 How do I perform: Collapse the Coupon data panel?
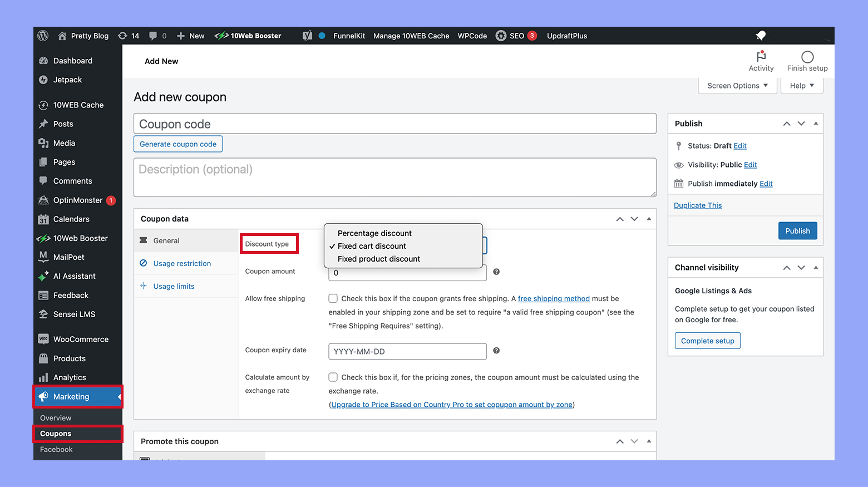point(649,219)
